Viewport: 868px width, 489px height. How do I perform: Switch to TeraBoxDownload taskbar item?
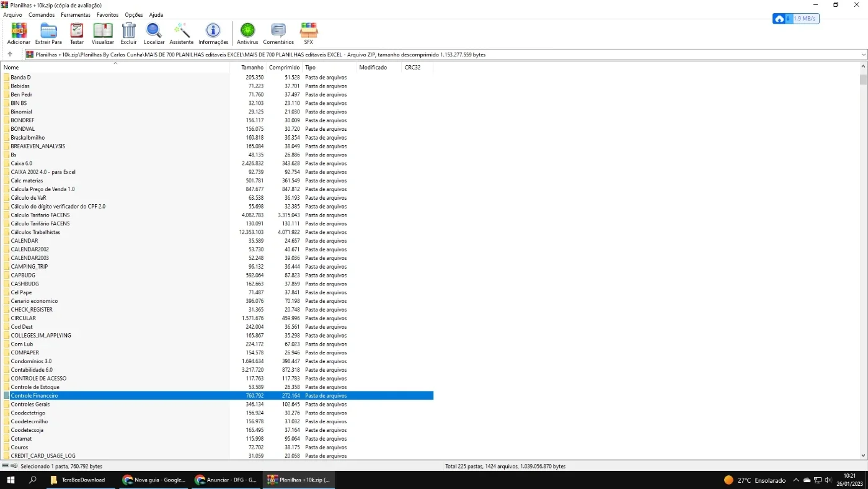79,480
